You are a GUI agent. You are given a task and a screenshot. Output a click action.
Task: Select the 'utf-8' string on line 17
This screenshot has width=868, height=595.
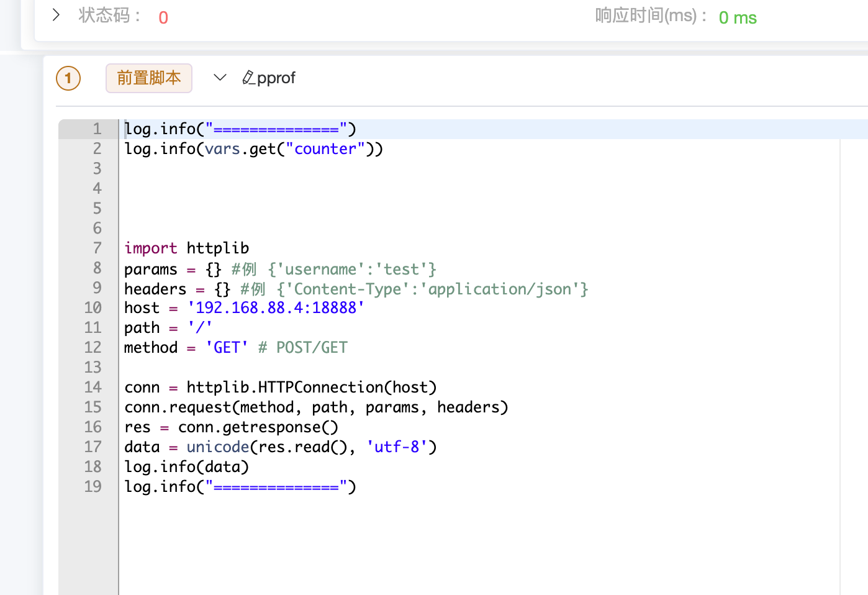click(x=397, y=447)
